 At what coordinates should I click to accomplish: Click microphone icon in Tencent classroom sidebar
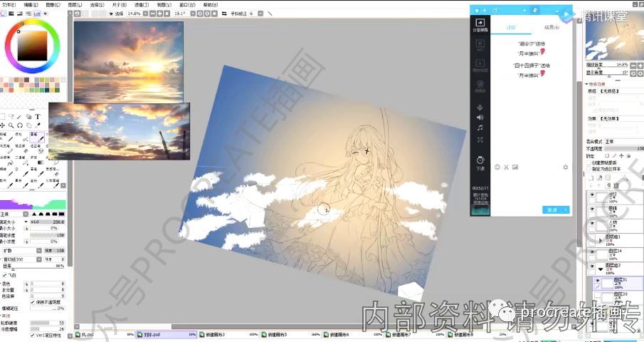click(x=480, y=108)
